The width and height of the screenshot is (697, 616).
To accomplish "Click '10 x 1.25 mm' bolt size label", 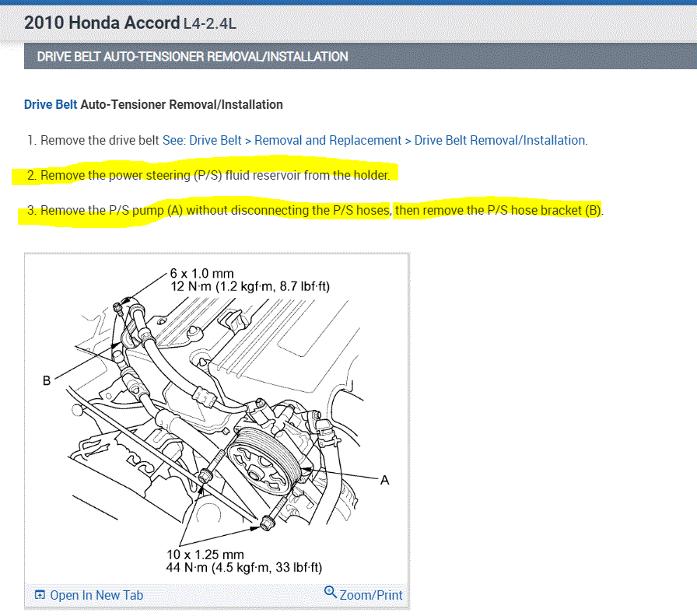I will coord(205,555).
